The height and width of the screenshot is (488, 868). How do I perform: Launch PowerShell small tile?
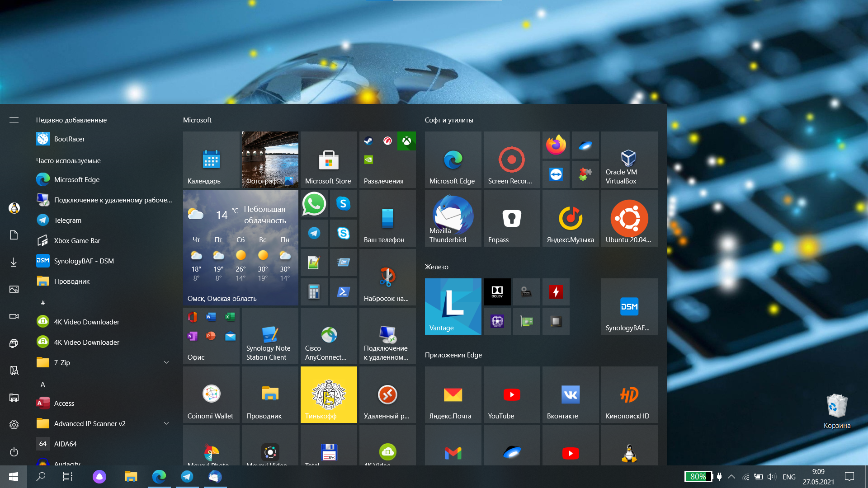344,292
